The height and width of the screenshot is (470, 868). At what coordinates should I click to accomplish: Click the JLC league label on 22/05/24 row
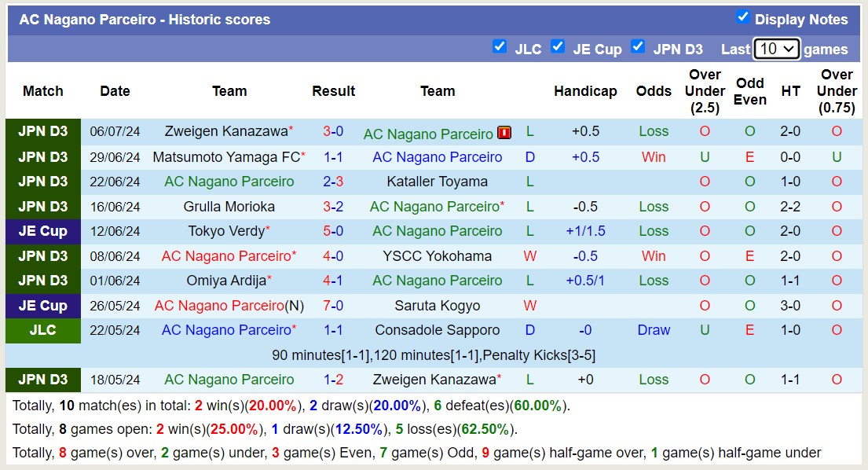pyautogui.click(x=43, y=330)
